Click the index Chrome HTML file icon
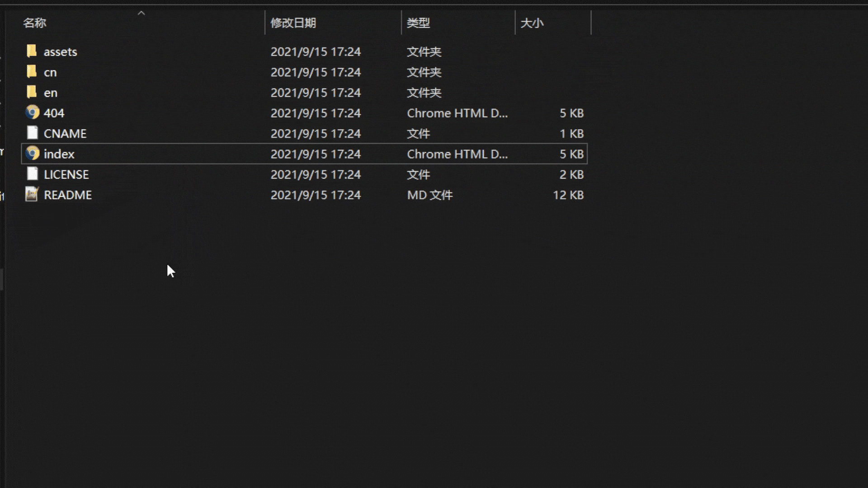Screen dimensions: 868x488 pyautogui.click(x=32, y=154)
